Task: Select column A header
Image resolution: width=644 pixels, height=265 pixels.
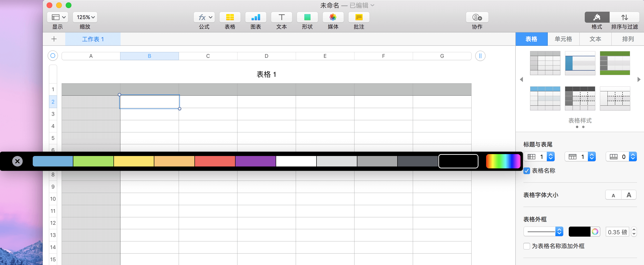Action: tap(91, 56)
